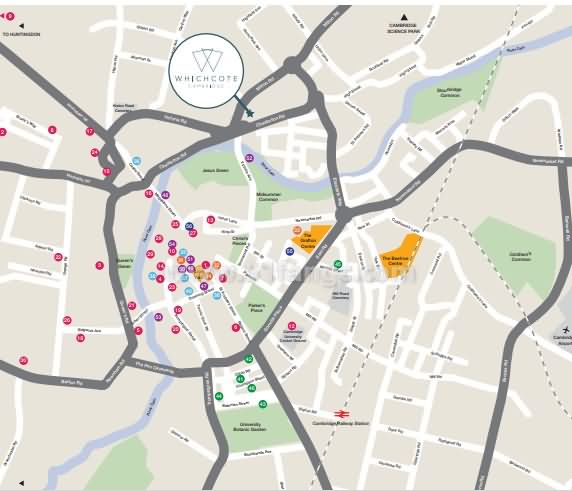Click pink marker number 12
Image resolution: width=572 pixels, height=491 pixels.
pyautogui.click(x=291, y=326)
